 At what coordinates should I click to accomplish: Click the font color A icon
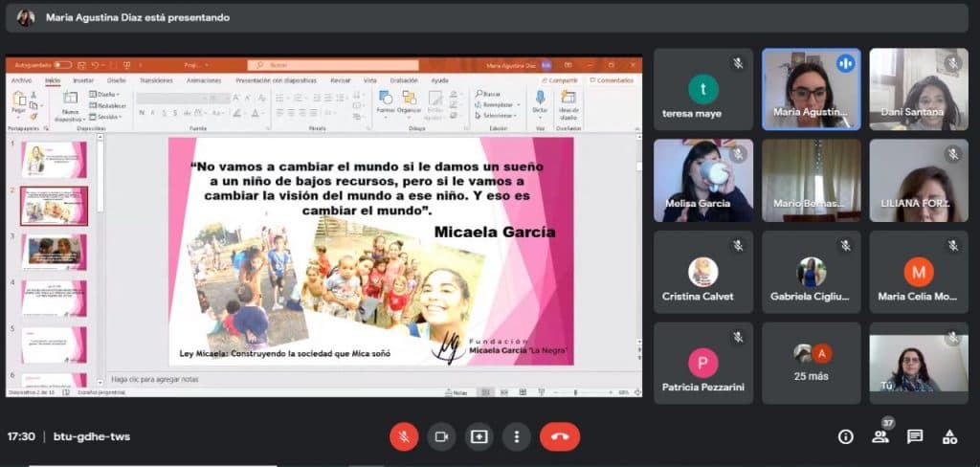[255, 113]
